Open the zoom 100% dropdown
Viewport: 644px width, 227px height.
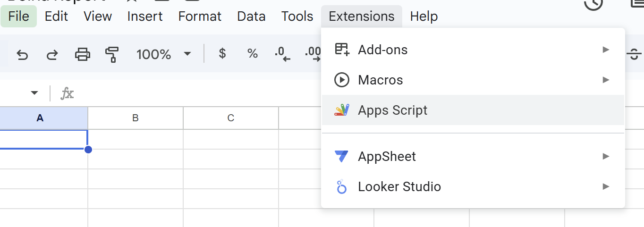(x=164, y=54)
